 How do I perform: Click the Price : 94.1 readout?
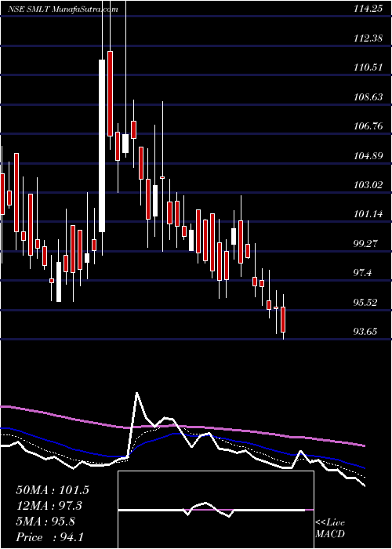(49, 537)
